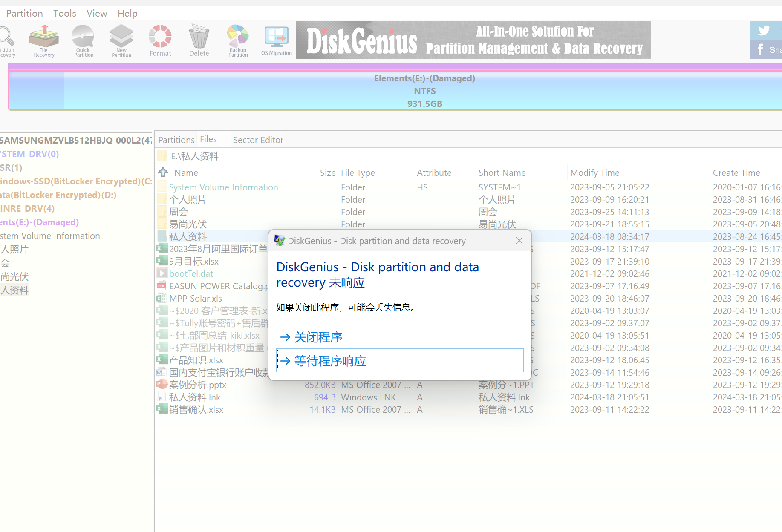Switch to the Sector Editor tab
Image resolution: width=782 pixels, height=532 pixels.
click(258, 140)
